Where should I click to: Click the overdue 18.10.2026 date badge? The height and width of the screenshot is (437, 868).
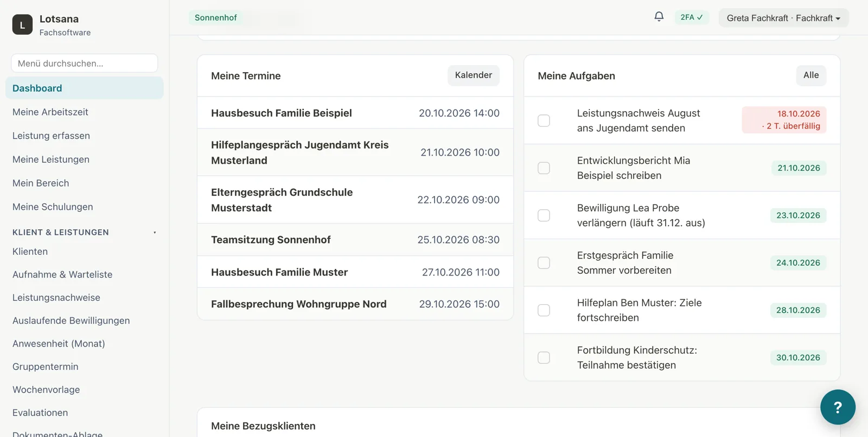(x=784, y=120)
